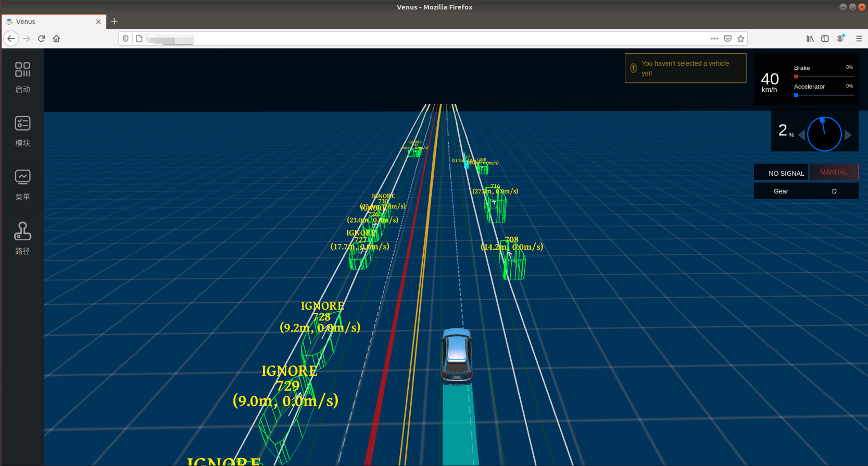Open the Firefox hamburger menu
Screen dimensions: 868x466
[859, 39]
